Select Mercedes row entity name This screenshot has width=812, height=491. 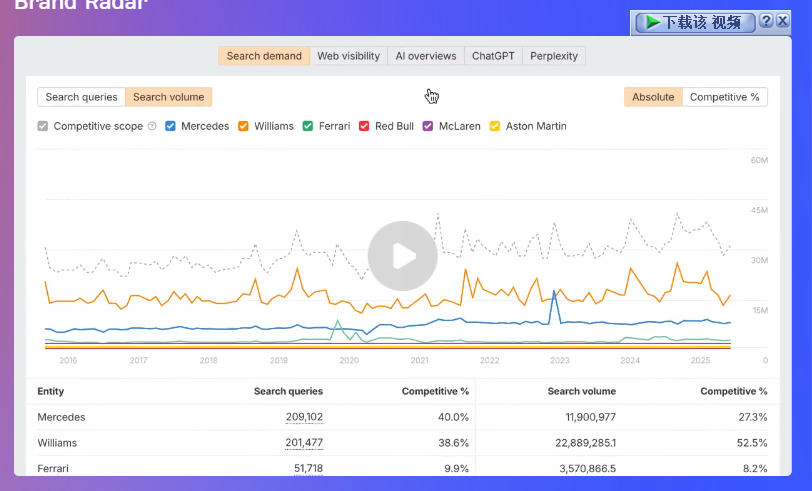pyautogui.click(x=61, y=417)
